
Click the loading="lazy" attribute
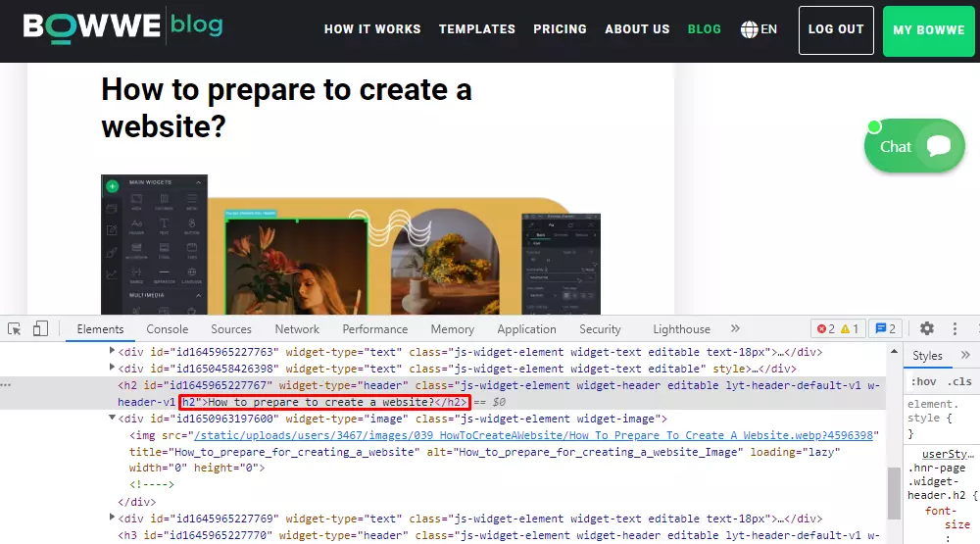coord(795,452)
